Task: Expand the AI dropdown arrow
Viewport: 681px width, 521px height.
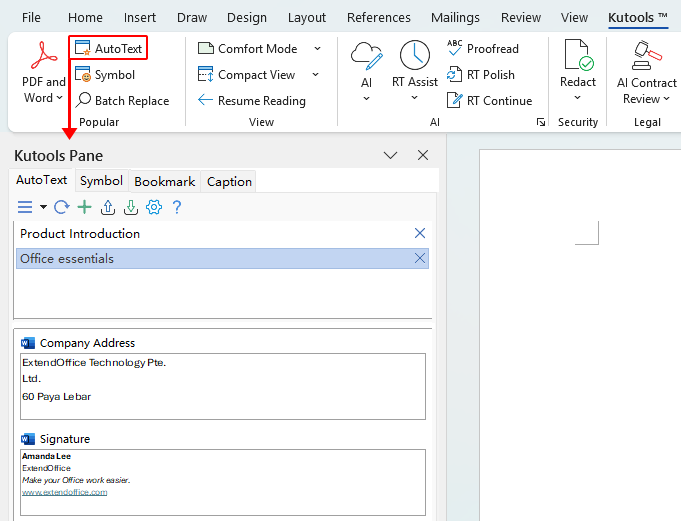Action: 367,99
